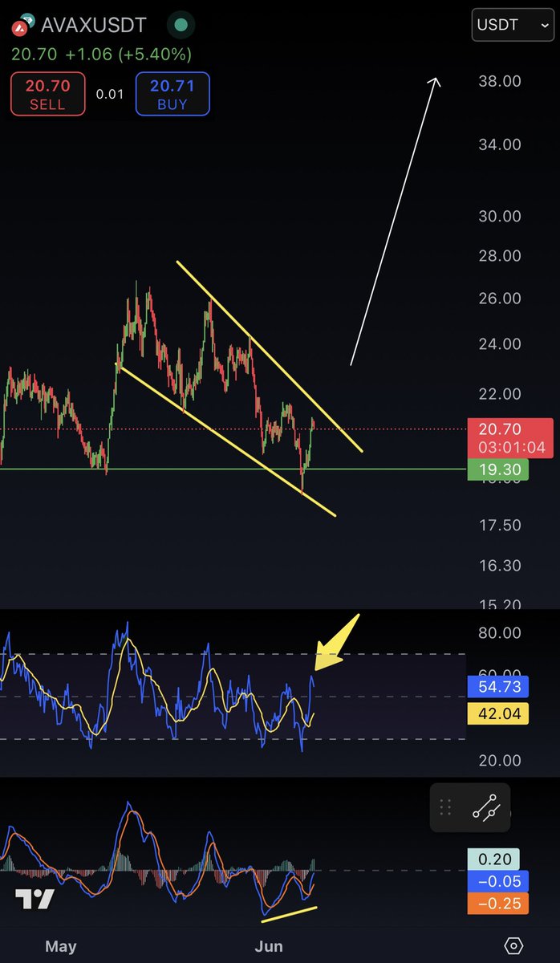The height and width of the screenshot is (963, 560).
Task: Select the trend line drawing tool icon
Action: pyautogui.click(x=487, y=807)
